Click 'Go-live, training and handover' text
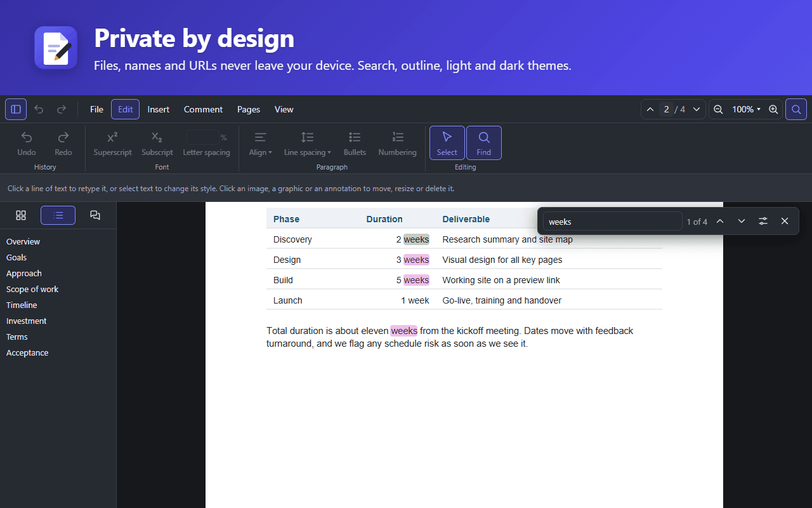Image resolution: width=812 pixels, height=508 pixels. click(x=502, y=300)
